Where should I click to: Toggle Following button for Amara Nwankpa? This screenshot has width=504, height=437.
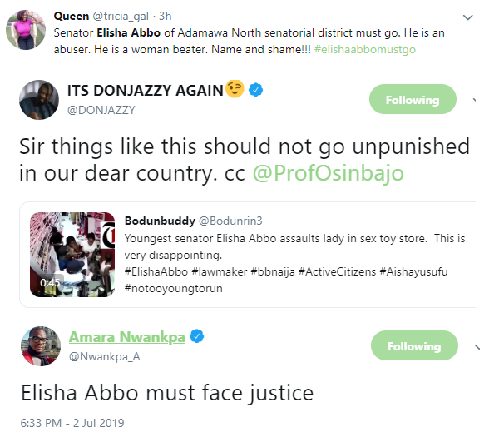(x=412, y=346)
